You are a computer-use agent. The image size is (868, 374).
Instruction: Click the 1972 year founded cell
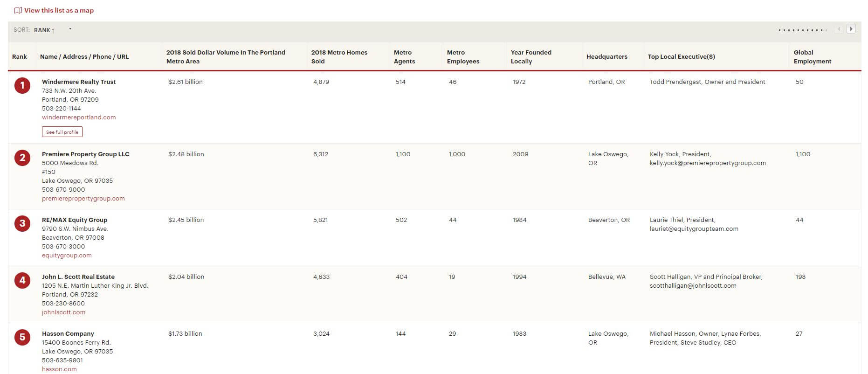pyautogui.click(x=519, y=82)
